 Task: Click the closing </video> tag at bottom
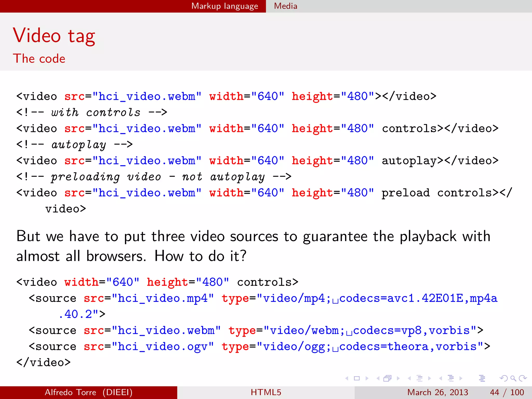[43, 363]
